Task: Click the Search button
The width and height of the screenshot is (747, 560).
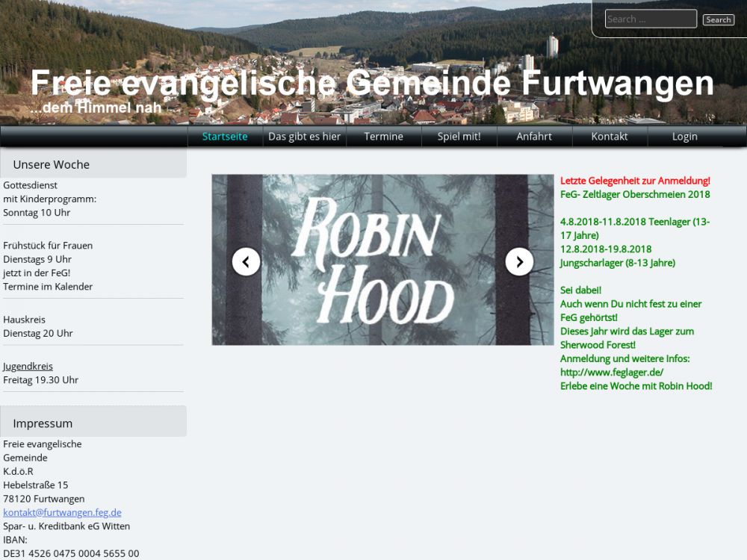Action: [x=719, y=19]
